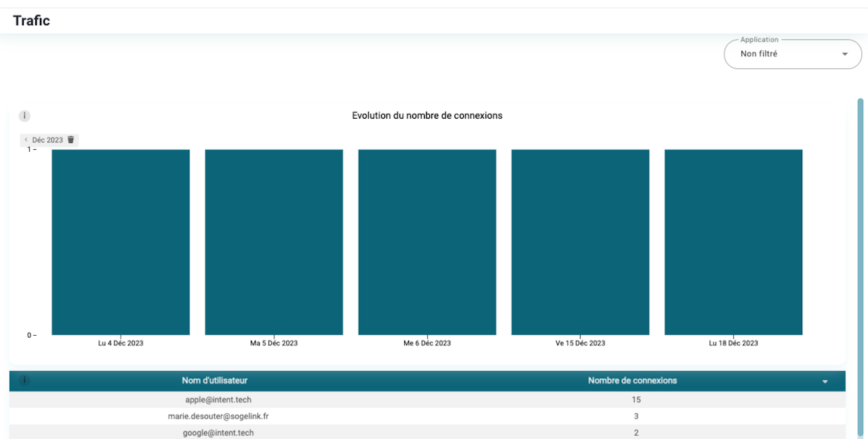Click the google@intent.tech user cell

[x=218, y=432]
